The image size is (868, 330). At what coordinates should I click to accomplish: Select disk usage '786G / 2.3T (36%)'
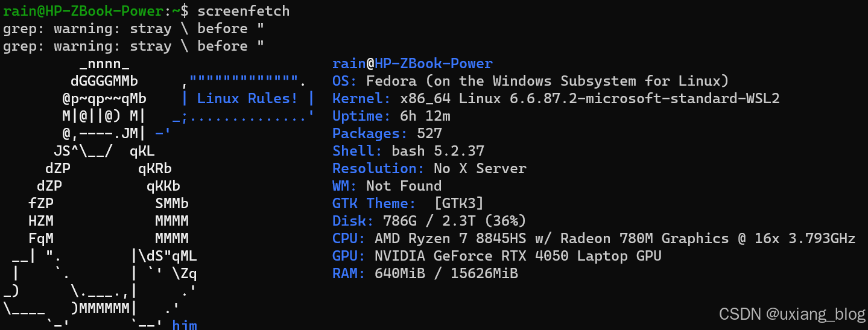pyautogui.click(x=455, y=221)
